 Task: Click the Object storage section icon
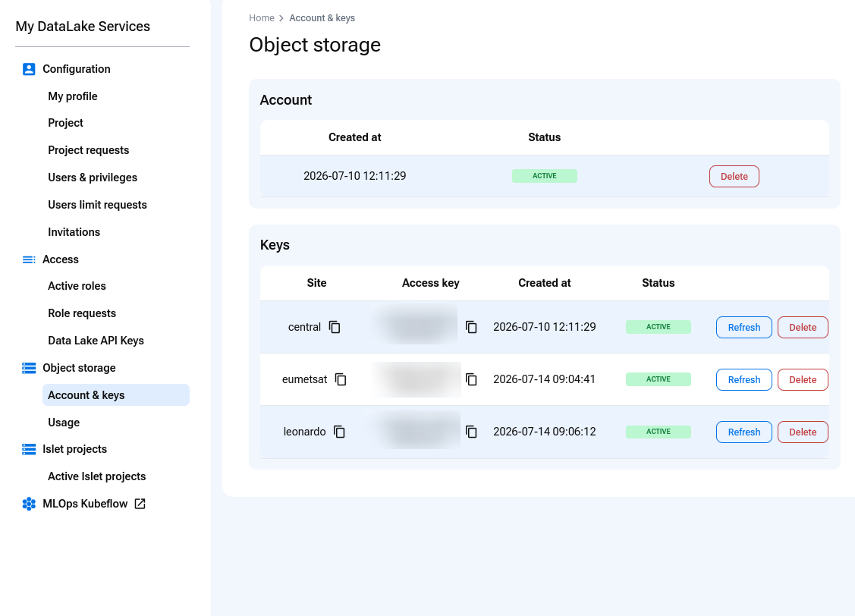click(x=29, y=368)
